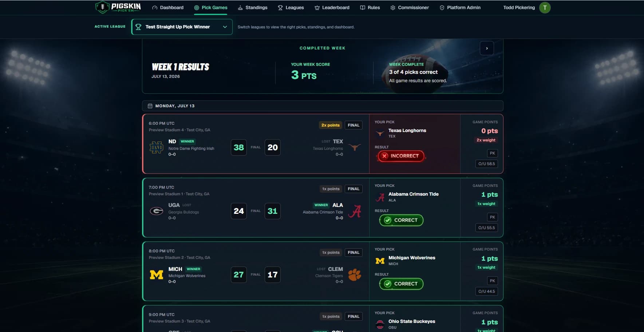Click FINAL badge on ND vs TEX game
Viewport: 644px width, 332px height.
point(353,125)
